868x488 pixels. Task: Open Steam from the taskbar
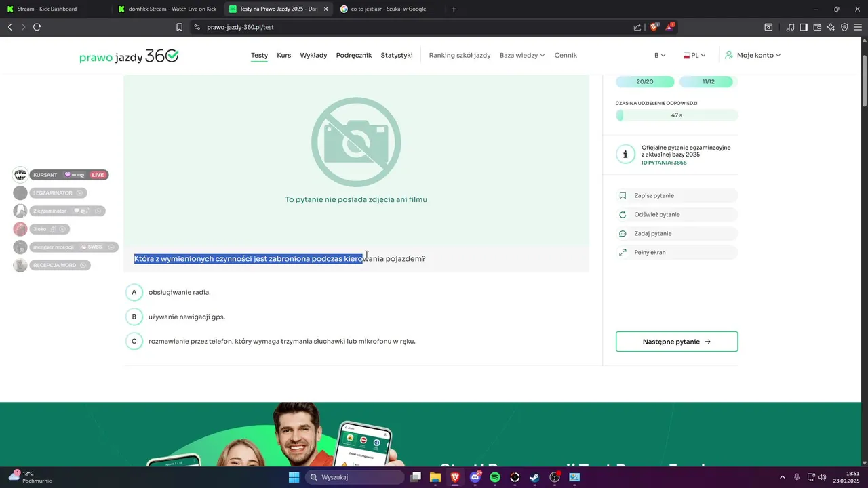click(535, 477)
